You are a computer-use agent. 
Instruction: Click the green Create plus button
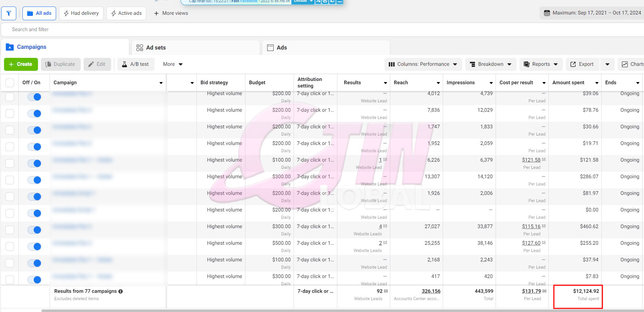tap(21, 64)
